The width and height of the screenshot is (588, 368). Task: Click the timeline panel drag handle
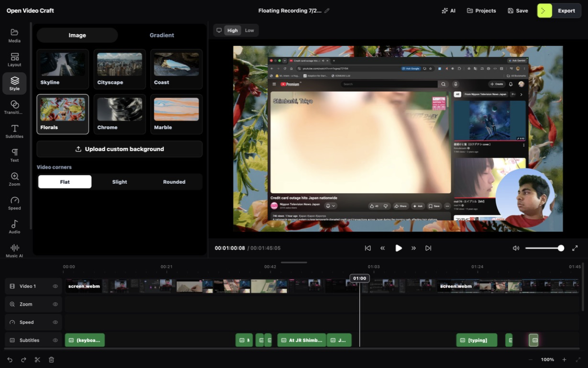point(294,263)
